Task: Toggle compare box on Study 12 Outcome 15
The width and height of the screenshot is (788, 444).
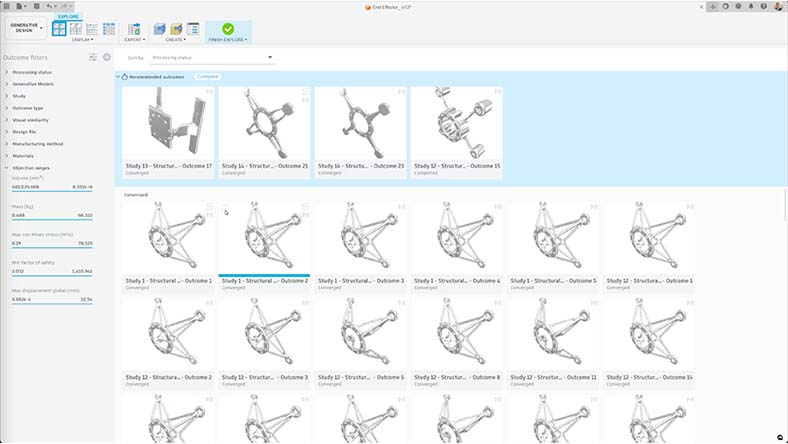Action: pos(498,91)
